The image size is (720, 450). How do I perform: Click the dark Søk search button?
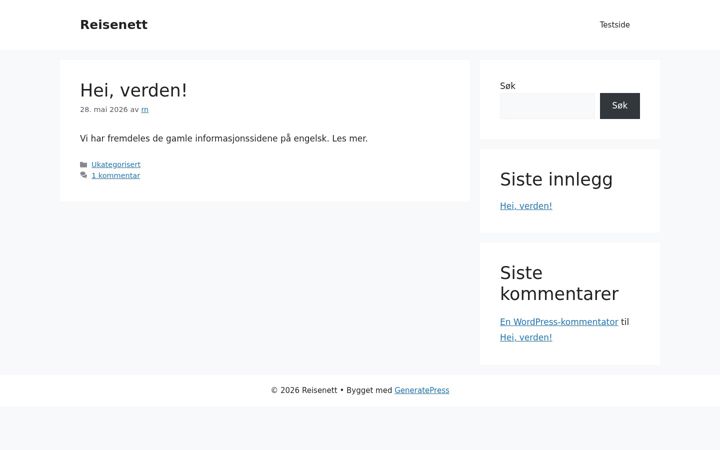click(619, 106)
